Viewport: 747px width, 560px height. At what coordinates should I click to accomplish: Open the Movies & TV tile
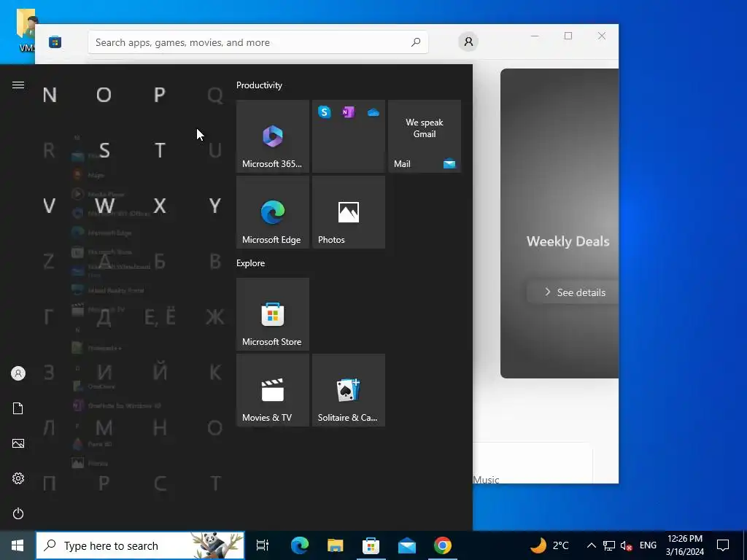click(273, 390)
